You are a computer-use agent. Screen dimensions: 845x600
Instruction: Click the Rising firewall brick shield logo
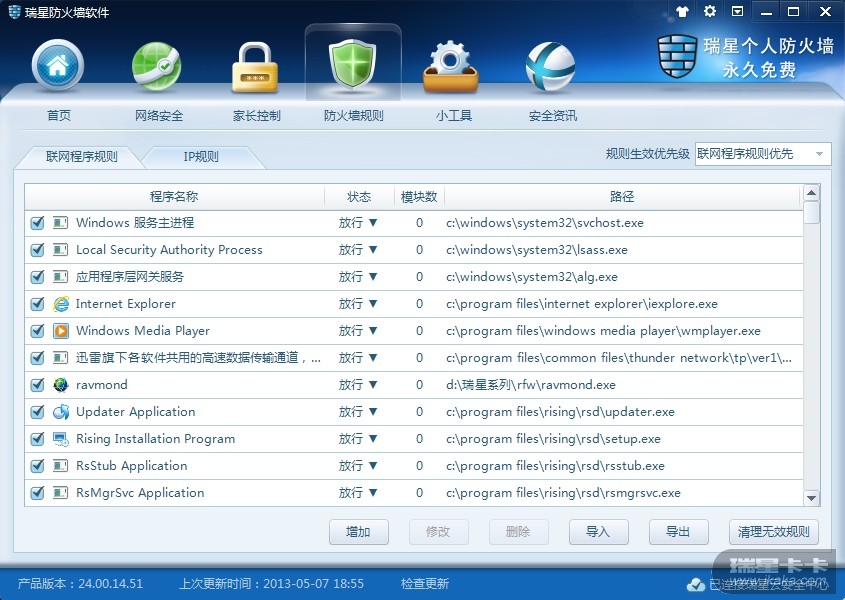pyautogui.click(x=677, y=56)
